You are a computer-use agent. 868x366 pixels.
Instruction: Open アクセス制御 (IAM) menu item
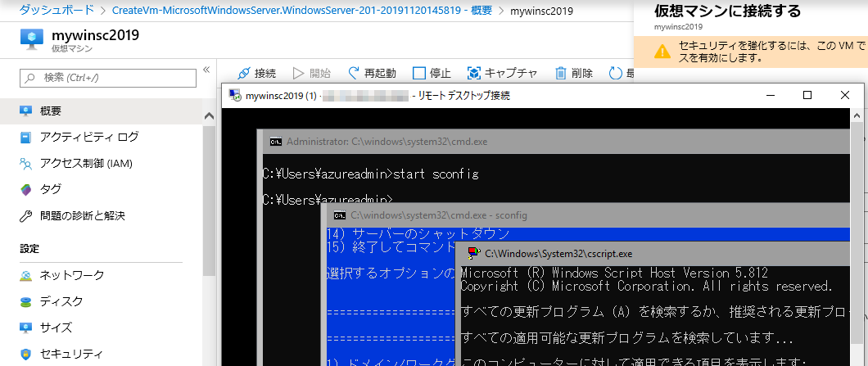tap(101, 163)
